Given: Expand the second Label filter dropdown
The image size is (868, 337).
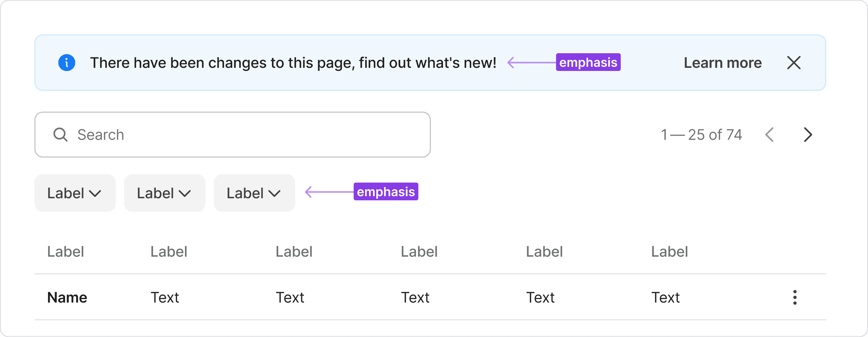Looking at the screenshot, I should 164,193.
